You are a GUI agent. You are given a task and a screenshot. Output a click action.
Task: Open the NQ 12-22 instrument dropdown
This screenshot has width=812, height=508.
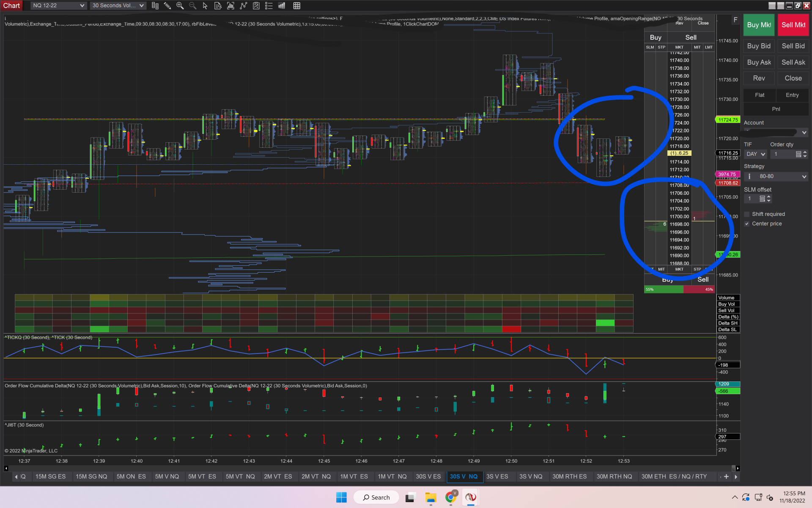tap(59, 6)
